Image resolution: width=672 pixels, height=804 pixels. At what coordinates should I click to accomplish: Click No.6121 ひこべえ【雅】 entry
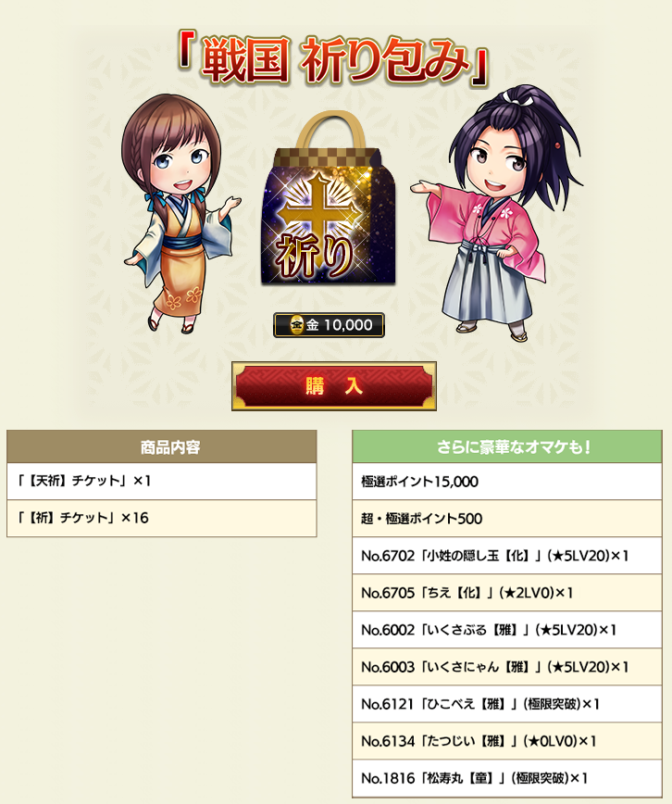coord(507,704)
